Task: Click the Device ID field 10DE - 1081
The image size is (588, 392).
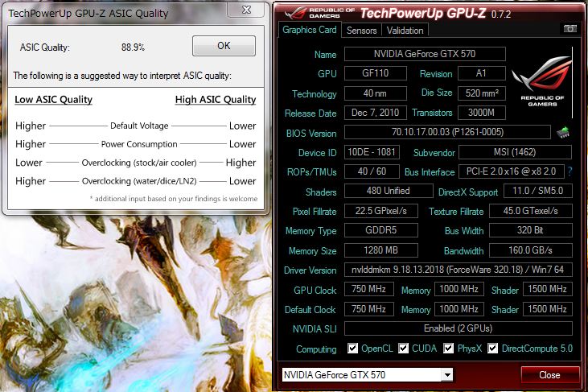Action: (x=372, y=152)
